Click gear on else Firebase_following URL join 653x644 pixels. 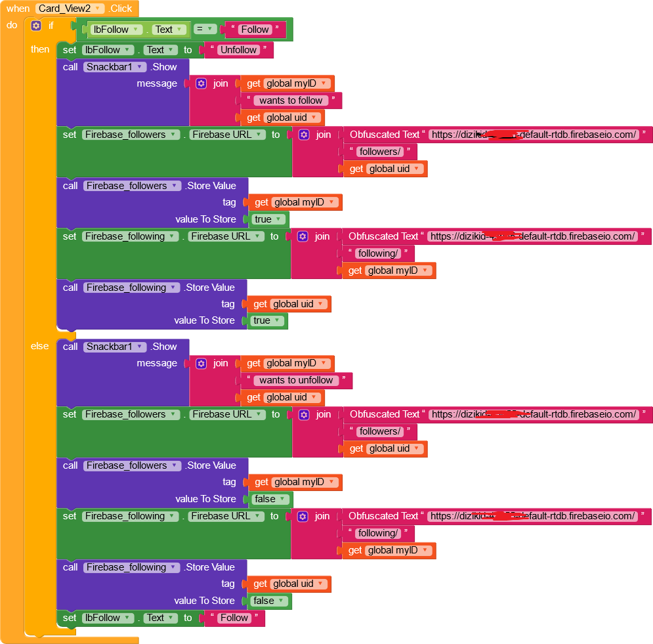(303, 516)
